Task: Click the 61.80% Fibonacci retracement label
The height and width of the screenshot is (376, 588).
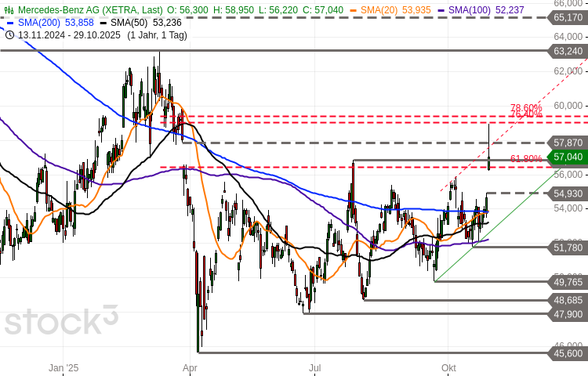Action: pos(526,159)
